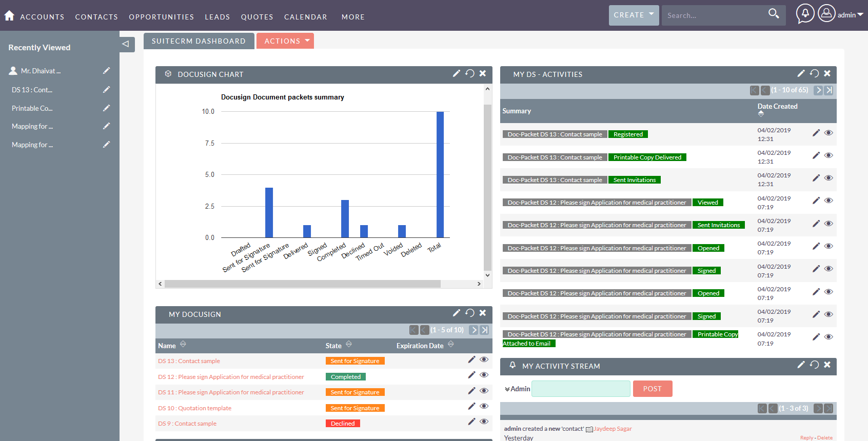Click the admin user avatar icon
The width and height of the screenshot is (868, 441).
click(x=826, y=13)
